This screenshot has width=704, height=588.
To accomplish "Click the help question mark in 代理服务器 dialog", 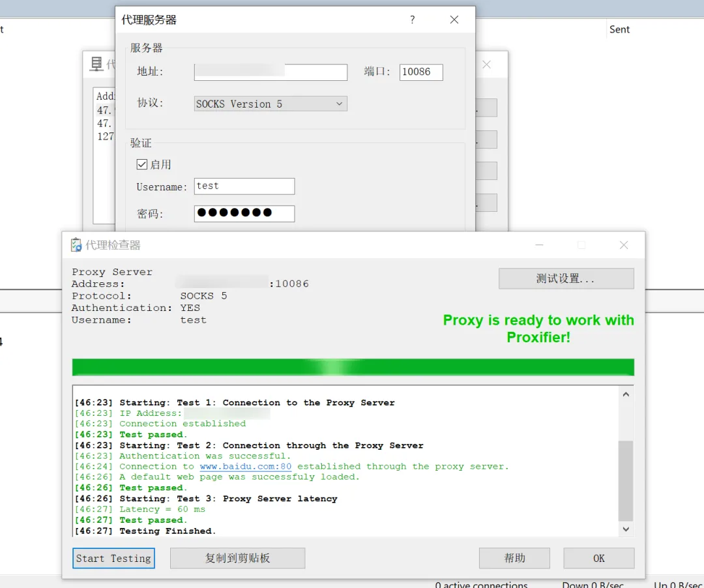I will [x=412, y=20].
